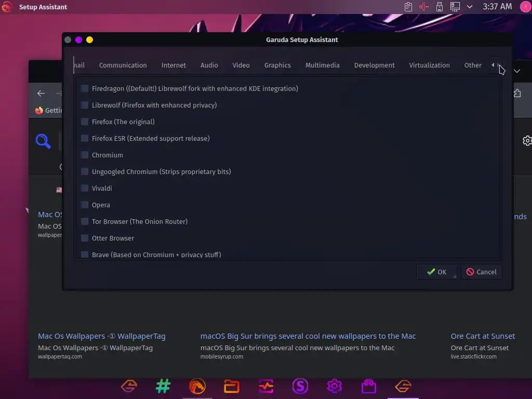The image size is (532, 399).
Task: Open the purple S dock icon
Action: [x=300, y=386]
